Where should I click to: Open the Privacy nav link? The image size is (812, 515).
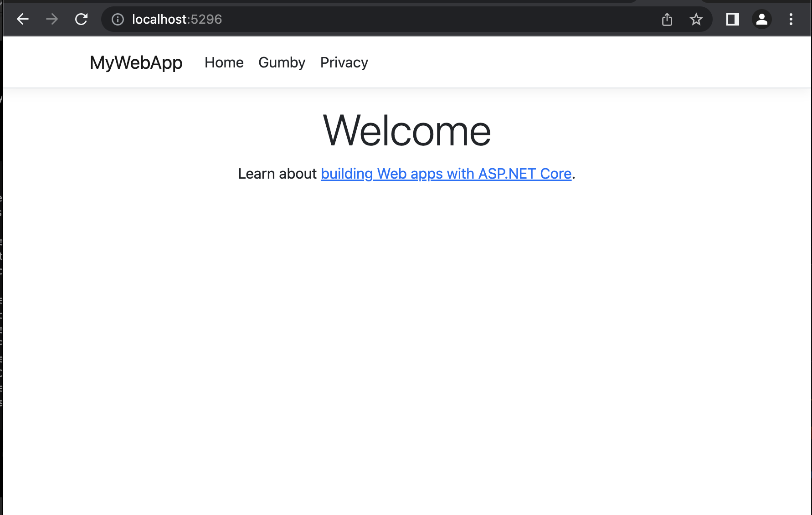click(x=344, y=62)
